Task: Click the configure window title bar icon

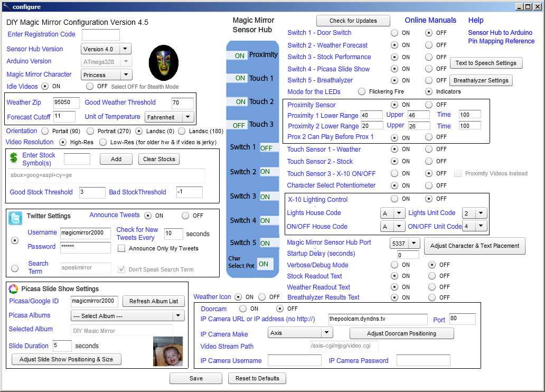Action: pyautogui.click(x=7, y=7)
